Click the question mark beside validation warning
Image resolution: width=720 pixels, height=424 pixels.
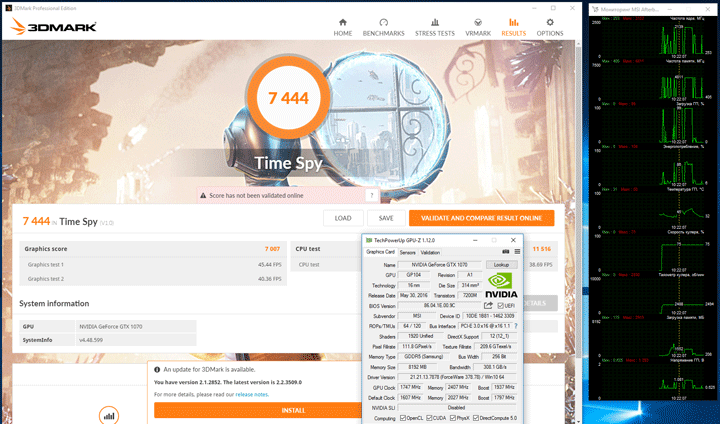(372, 195)
